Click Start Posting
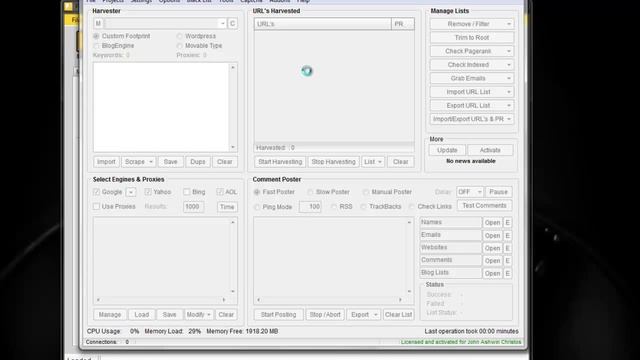This screenshot has height=360, width=640. tap(278, 315)
